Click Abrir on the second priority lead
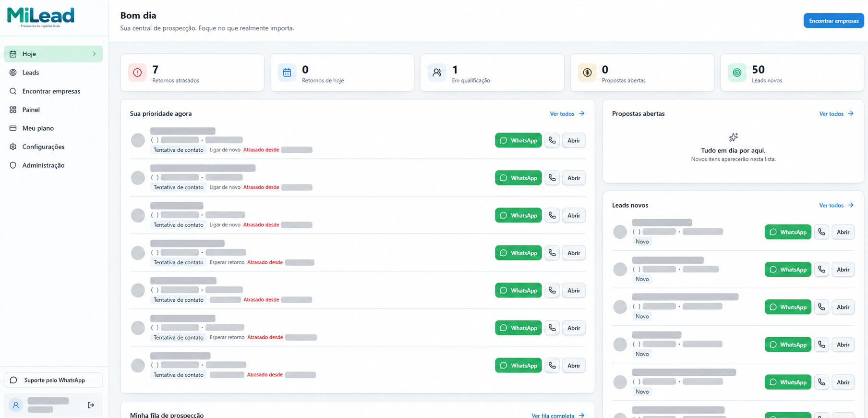The image size is (868, 418). (574, 178)
